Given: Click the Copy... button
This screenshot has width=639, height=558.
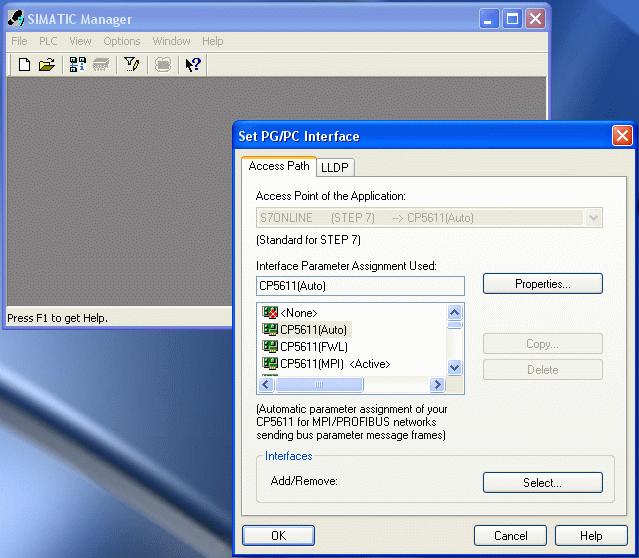Looking at the screenshot, I should pyautogui.click(x=542, y=344).
